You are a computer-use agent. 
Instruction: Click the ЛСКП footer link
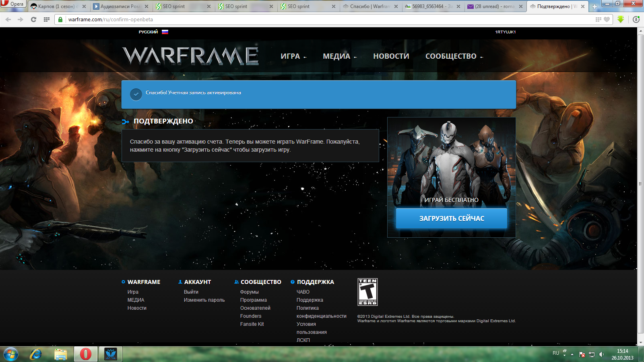pyautogui.click(x=303, y=340)
